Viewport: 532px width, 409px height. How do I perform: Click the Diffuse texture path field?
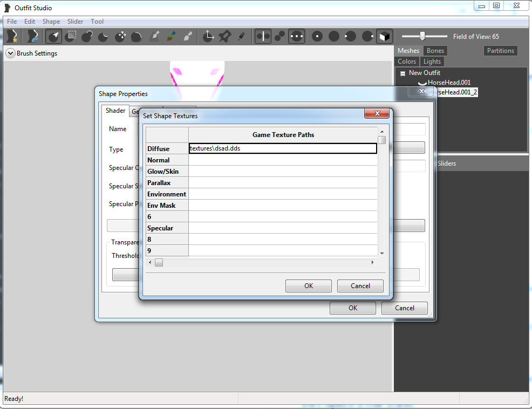click(x=283, y=148)
